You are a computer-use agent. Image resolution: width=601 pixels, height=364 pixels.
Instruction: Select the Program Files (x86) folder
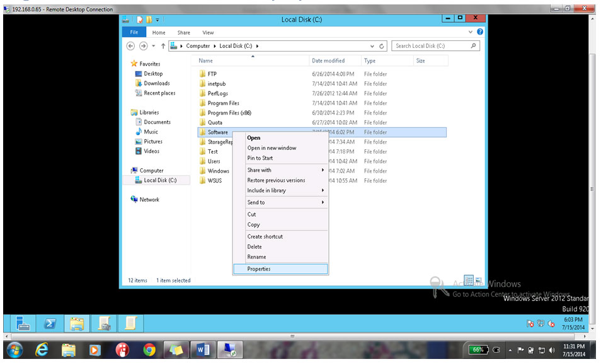click(x=229, y=113)
